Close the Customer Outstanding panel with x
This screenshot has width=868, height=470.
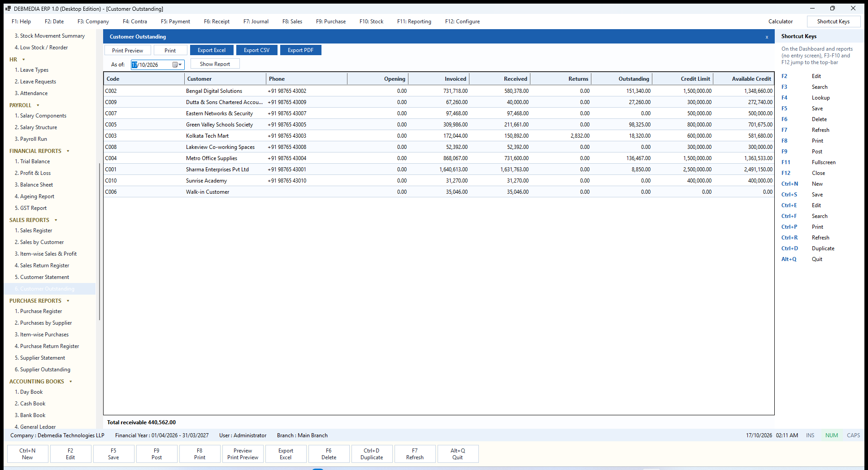(x=767, y=37)
